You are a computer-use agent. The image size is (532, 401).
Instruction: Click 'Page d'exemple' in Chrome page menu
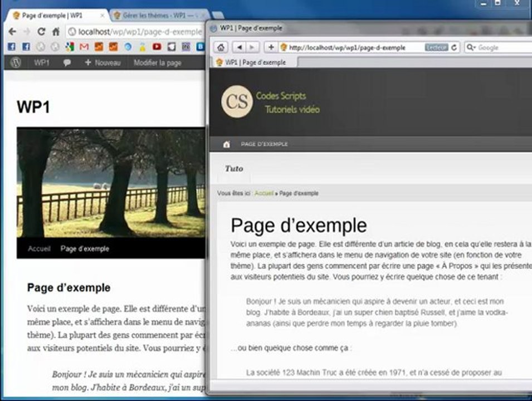click(x=85, y=248)
